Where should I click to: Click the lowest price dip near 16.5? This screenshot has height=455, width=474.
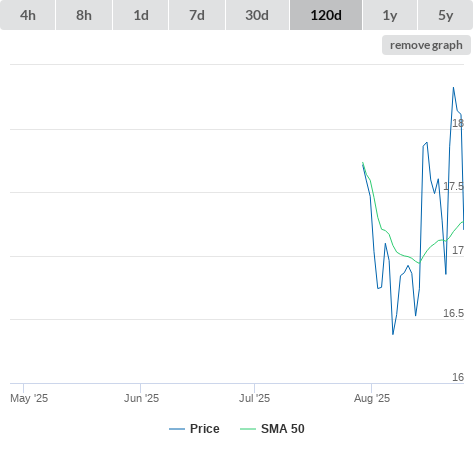[x=393, y=334]
